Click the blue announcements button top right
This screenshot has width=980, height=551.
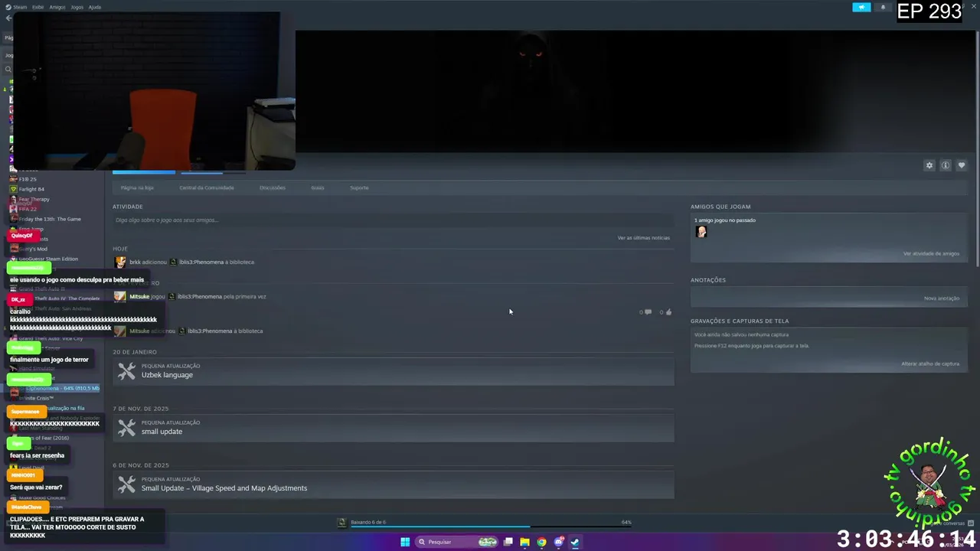(x=862, y=8)
